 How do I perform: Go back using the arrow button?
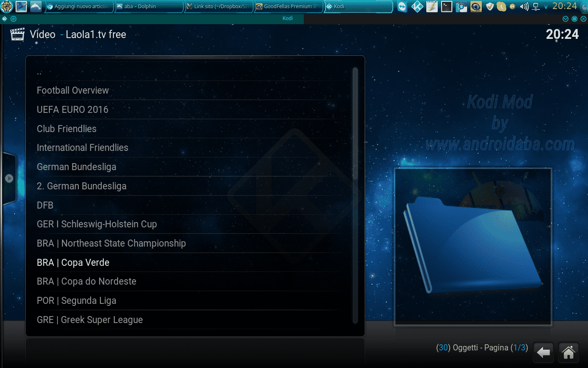point(543,352)
